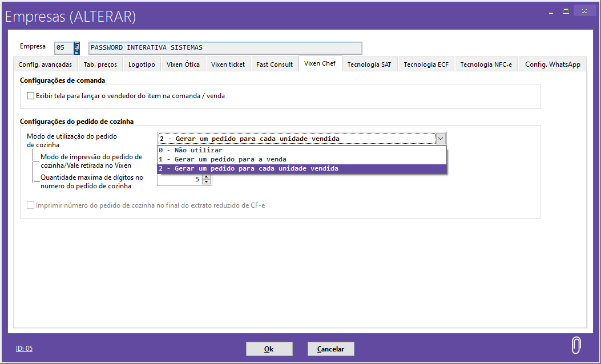The width and height of the screenshot is (601, 364).
Task: Confirm changes with the Ok button
Action: pos(269,349)
